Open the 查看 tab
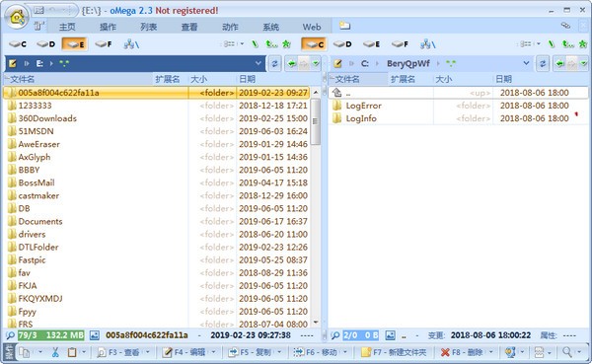592x364 pixels. [189, 27]
